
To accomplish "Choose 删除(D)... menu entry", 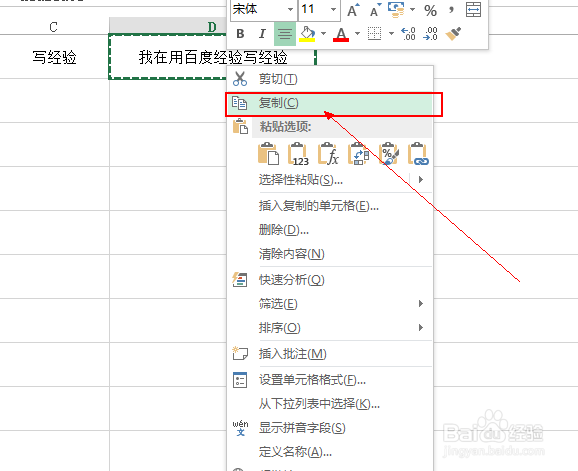I will 284,230.
